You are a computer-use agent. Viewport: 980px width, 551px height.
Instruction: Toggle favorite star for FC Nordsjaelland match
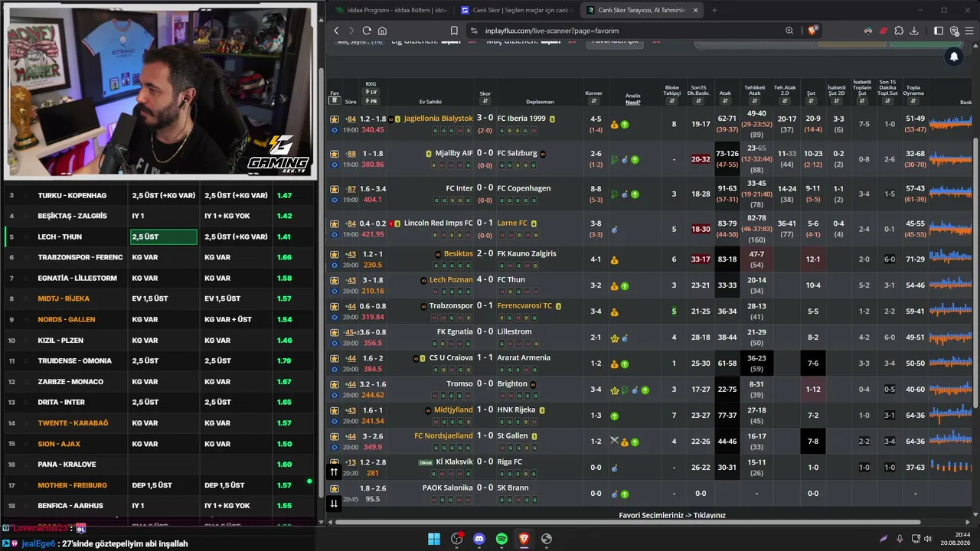[335, 436]
